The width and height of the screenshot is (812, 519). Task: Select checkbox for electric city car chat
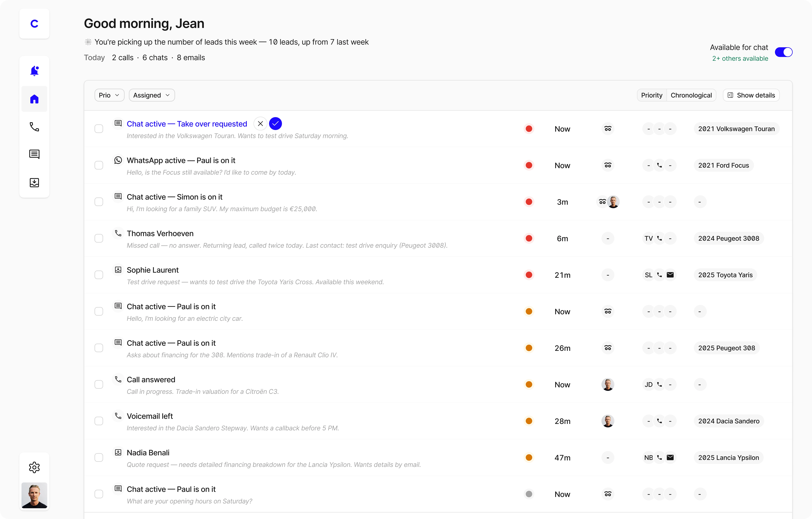click(x=99, y=311)
